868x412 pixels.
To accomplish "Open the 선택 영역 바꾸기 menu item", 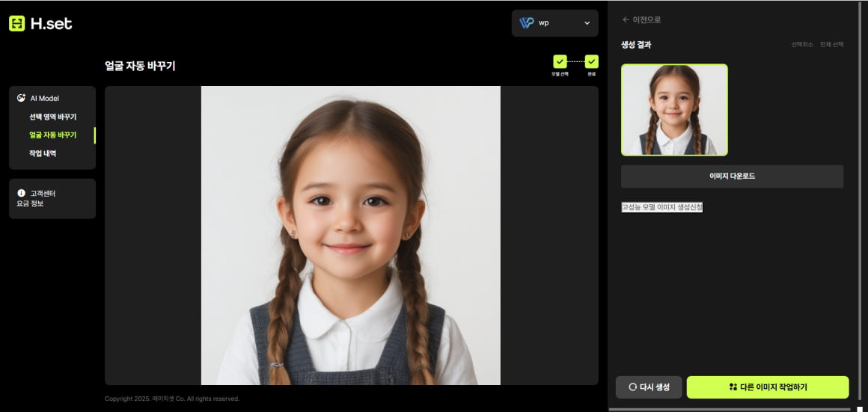I will point(52,117).
